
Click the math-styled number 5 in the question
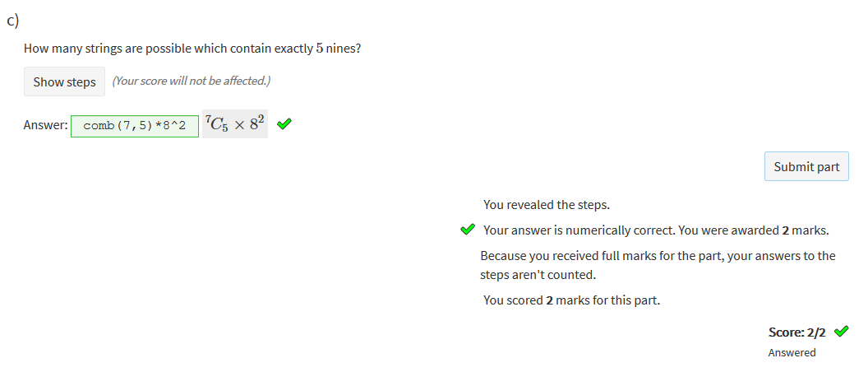click(x=319, y=49)
